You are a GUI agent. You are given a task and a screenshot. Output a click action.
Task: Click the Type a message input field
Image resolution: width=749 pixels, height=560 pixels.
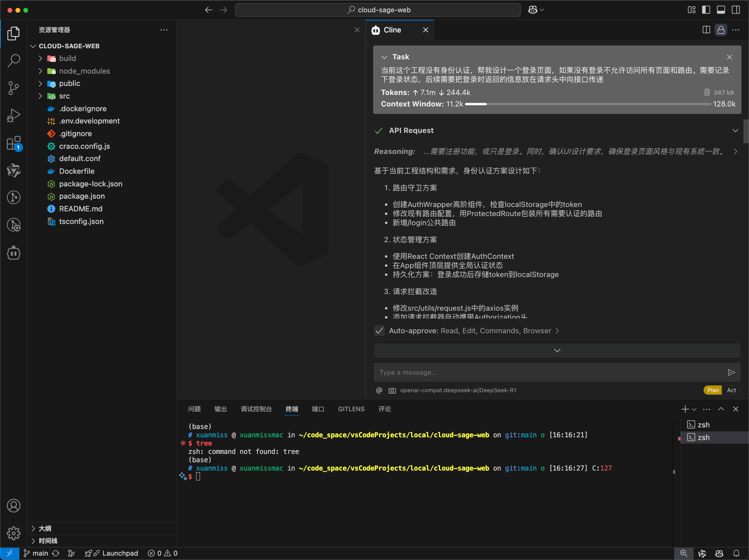pyautogui.click(x=551, y=372)
